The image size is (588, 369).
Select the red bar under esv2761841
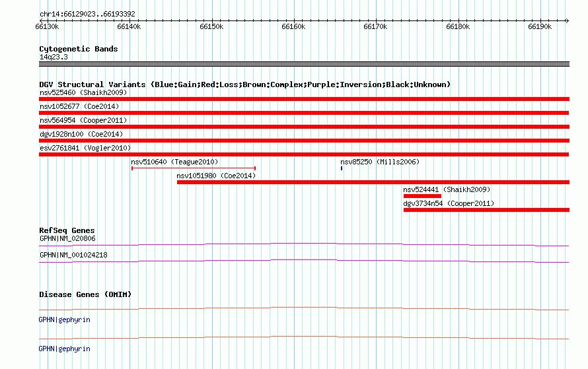[304, 154]
